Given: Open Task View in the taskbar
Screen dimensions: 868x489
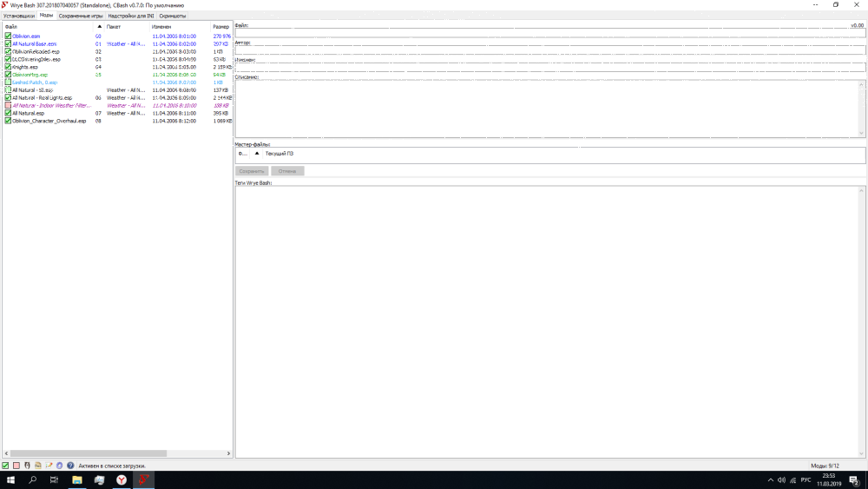Looking at the screenshot, I should [x=54, y=480].
